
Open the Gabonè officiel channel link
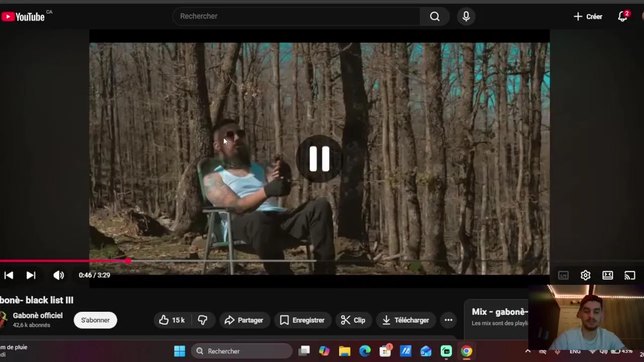tap(38, 316)
